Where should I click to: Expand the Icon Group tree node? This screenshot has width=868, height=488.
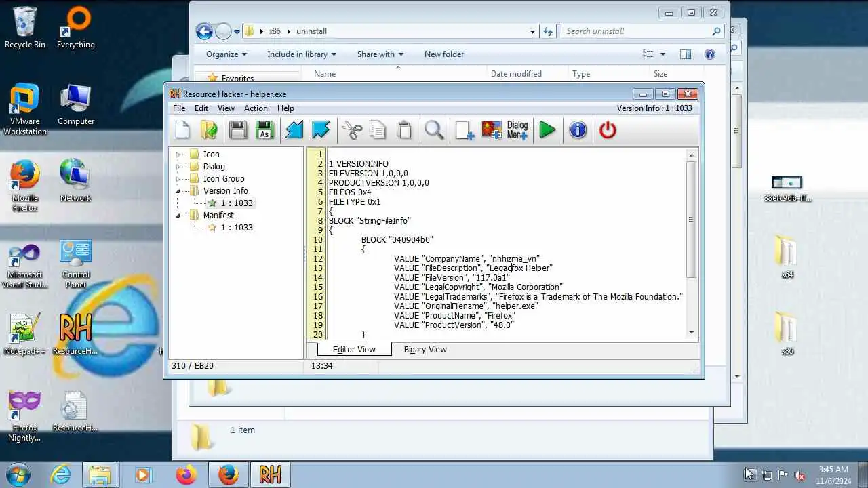coord(178,179)
